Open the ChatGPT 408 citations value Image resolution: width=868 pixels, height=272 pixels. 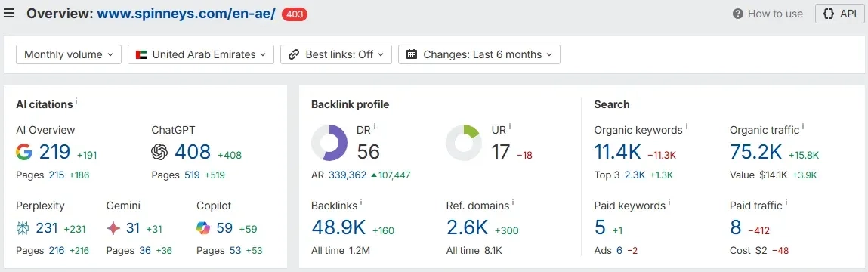click(x=193, y=152)
